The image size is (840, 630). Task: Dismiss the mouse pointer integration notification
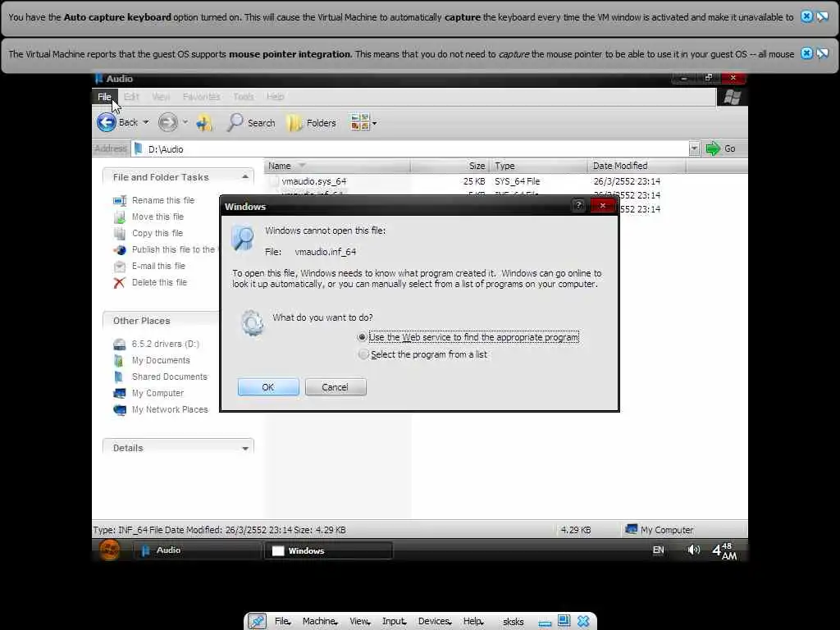coord(806,53)
